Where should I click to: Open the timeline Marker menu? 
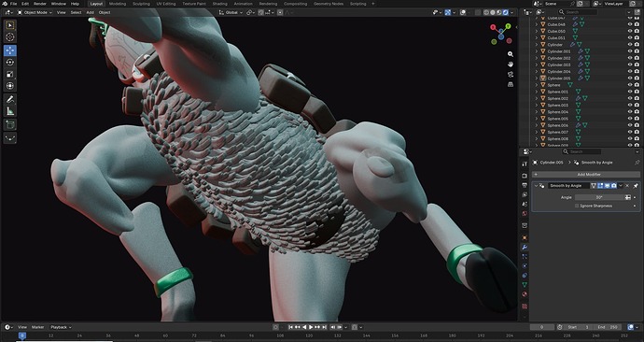point(37,327)
